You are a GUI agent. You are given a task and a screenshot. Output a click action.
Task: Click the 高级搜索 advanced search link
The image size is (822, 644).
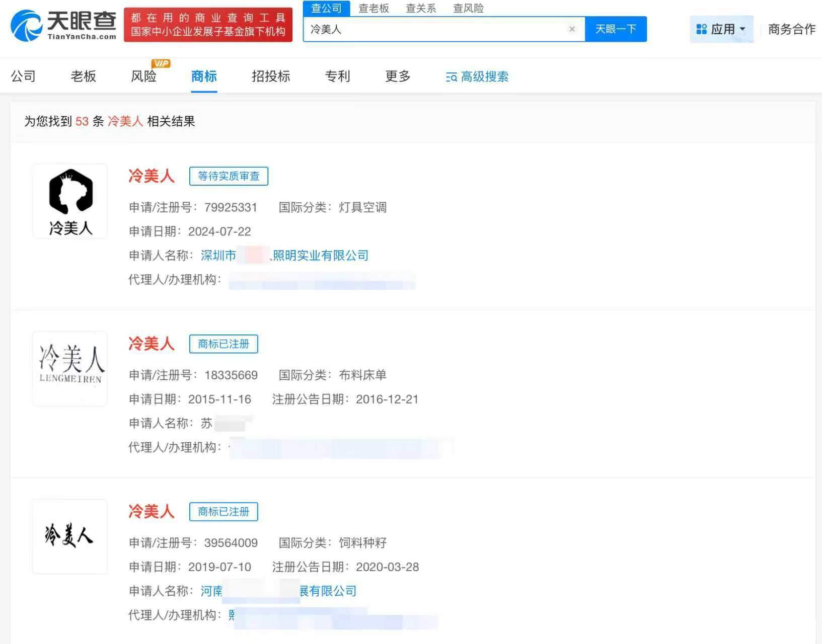pos(477,76)
